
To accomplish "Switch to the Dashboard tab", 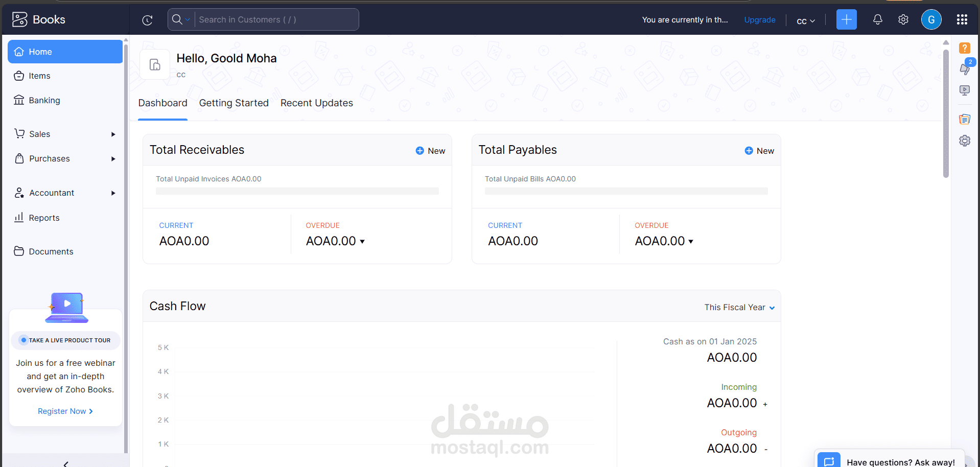I will pyautogui.click(x=162, y=103).
